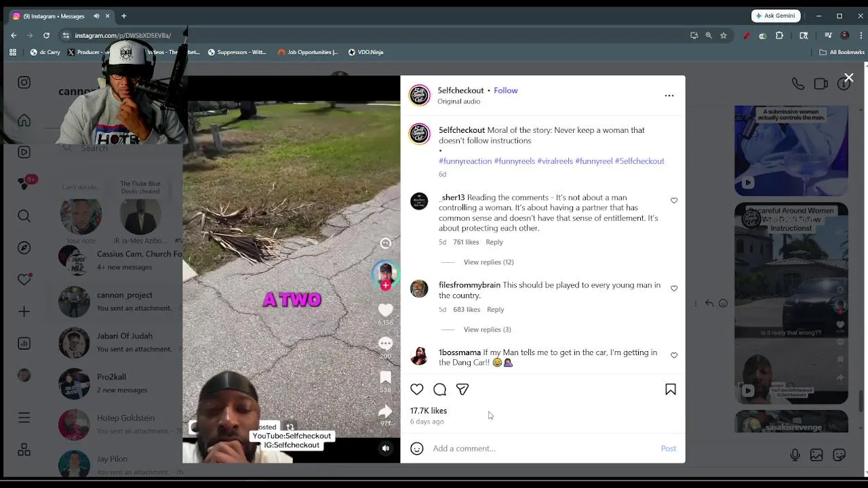
Task: Open Explore compass in sidebar
Action: coord(24,247)
